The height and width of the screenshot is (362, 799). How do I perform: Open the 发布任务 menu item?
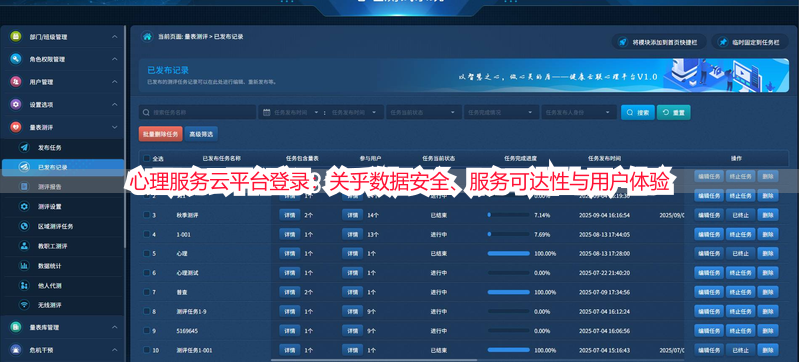tap(62, 147)
